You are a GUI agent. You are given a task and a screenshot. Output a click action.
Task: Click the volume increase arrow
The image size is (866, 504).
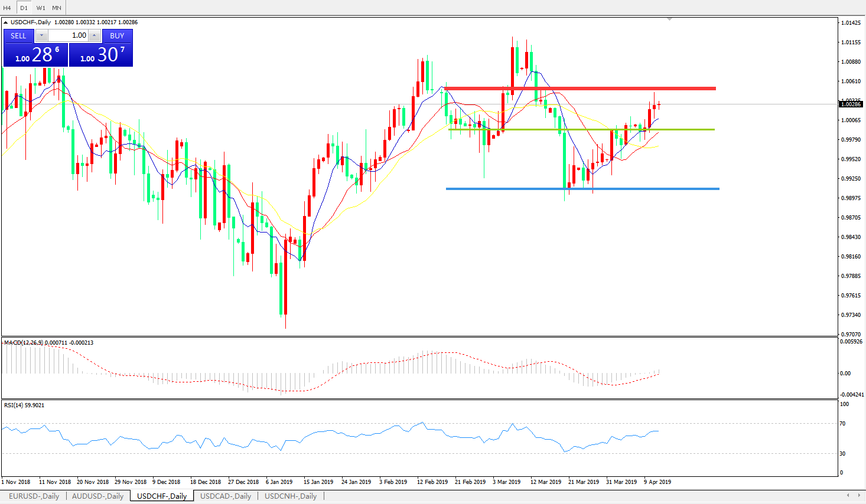(x=94, y=35)
